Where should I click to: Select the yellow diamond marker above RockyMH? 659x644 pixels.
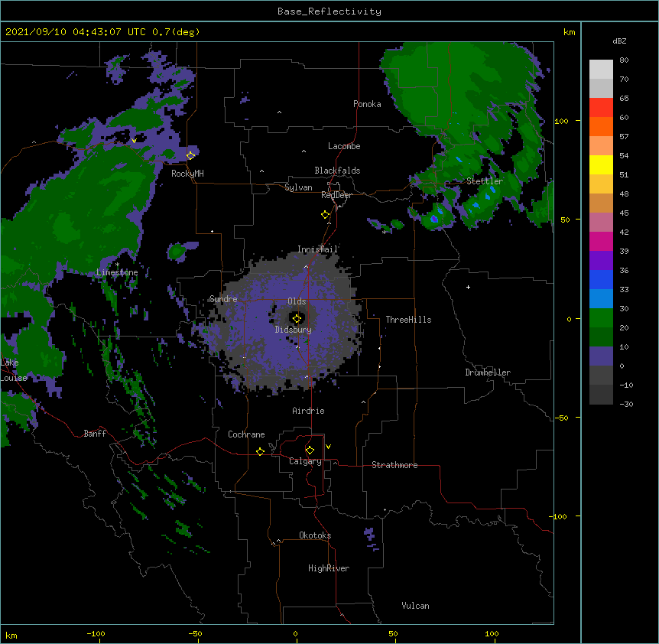point(191,155)
